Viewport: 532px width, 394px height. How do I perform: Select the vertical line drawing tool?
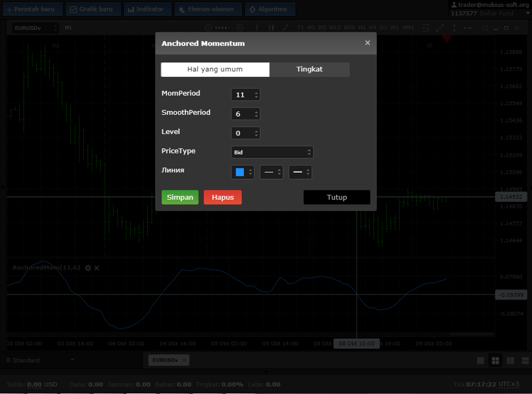point(454,28)
